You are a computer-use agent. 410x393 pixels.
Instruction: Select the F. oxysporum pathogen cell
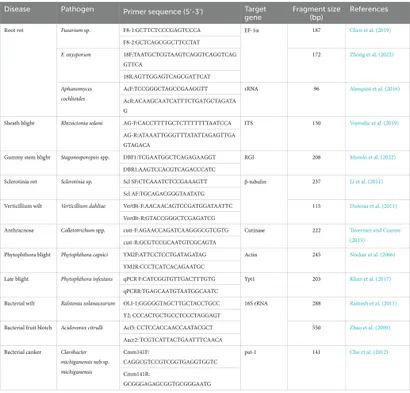point(76,55)
